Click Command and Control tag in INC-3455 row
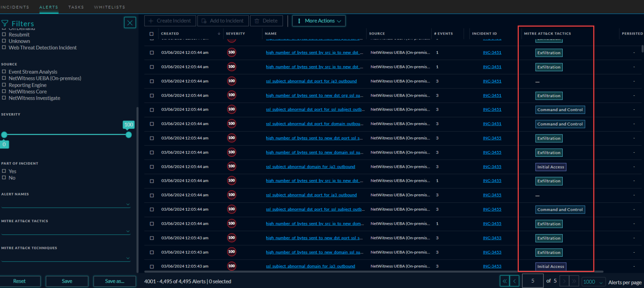The width and height of the screenshot is (644, 288). pos(560,209)
